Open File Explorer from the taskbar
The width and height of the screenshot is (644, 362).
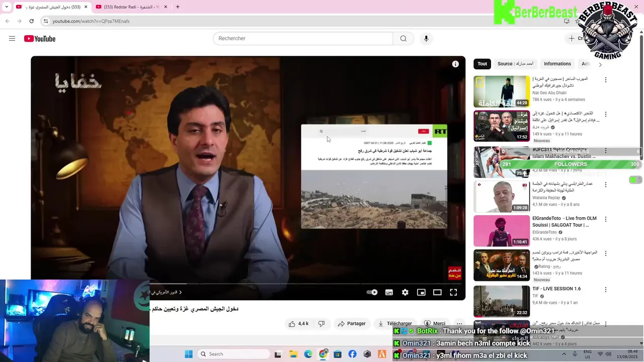pyautogui.click(x=293, y=354)
